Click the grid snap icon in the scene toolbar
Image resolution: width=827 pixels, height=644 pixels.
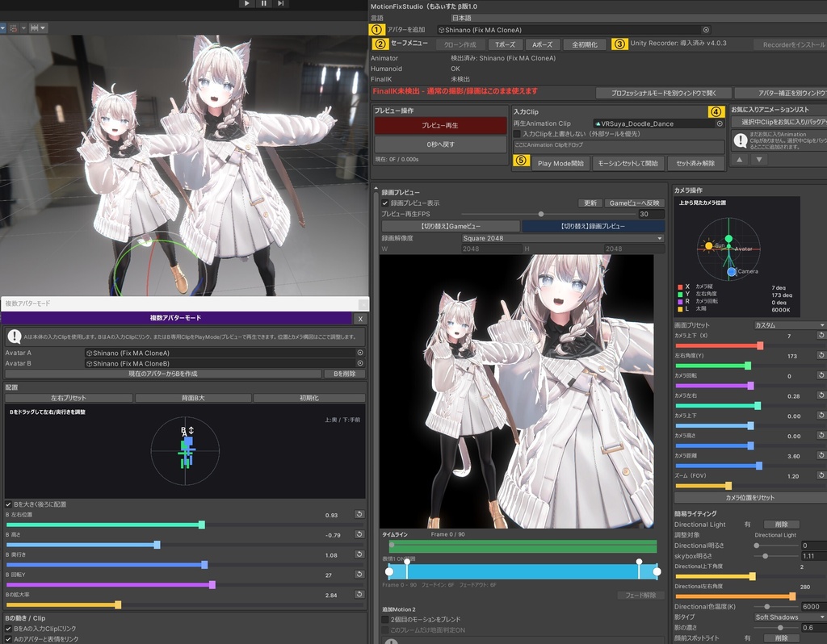(x=14, y=28)
